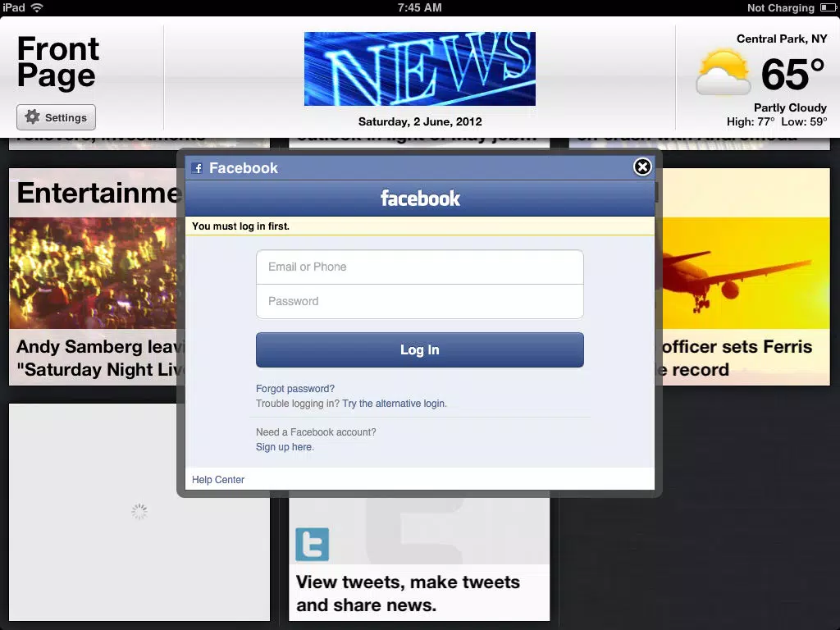
Task: Click the Facebook logo icon in dialog title
Action: pyautogui.click(x=197, y=168)
